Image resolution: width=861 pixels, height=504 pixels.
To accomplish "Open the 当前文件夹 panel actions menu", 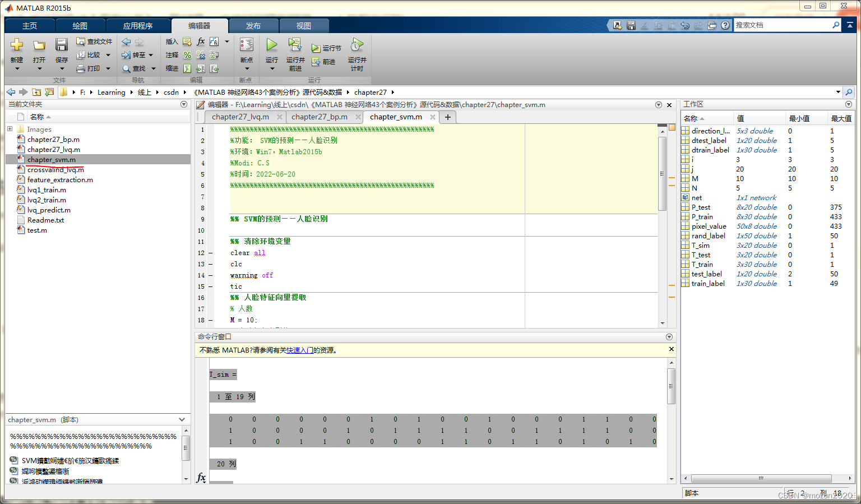I will tap(184, 104).
